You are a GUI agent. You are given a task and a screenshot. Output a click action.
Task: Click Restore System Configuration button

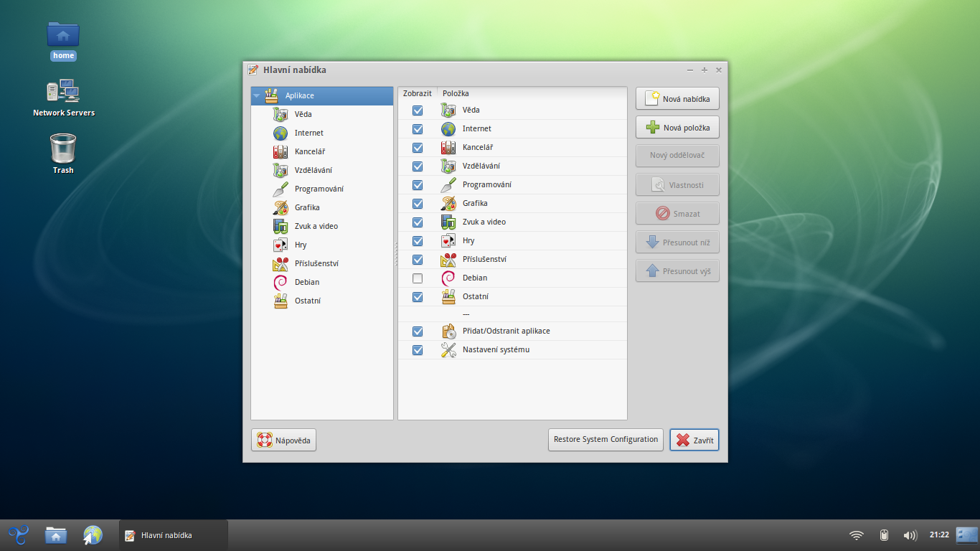click(x=606, y=440)
